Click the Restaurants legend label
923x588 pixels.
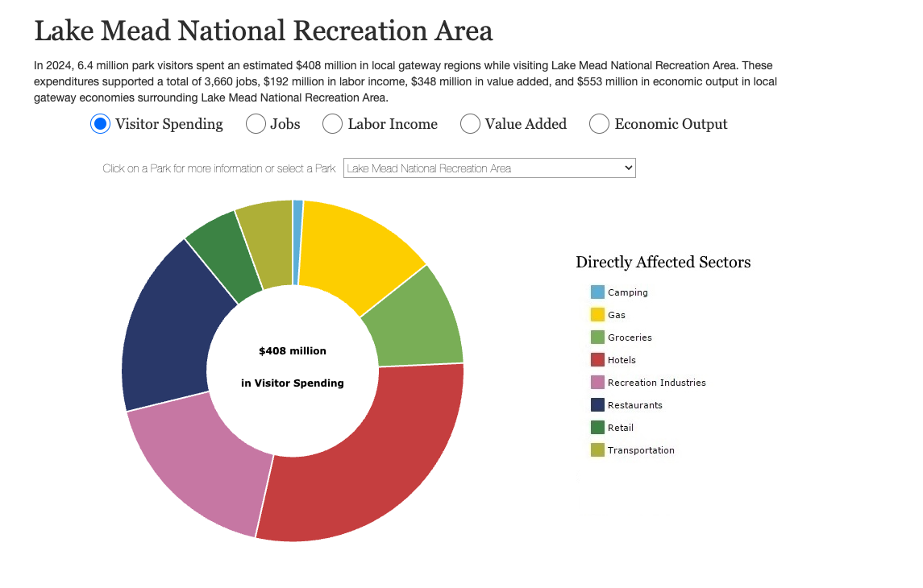click(x=634, y=405)
